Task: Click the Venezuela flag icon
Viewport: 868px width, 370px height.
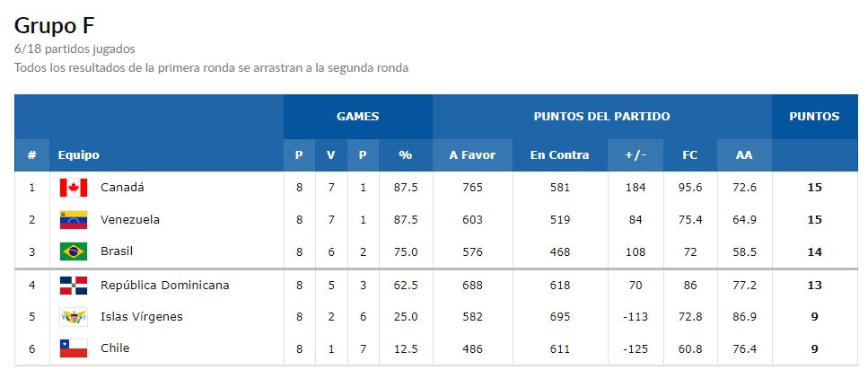Action: click(74, 220)
